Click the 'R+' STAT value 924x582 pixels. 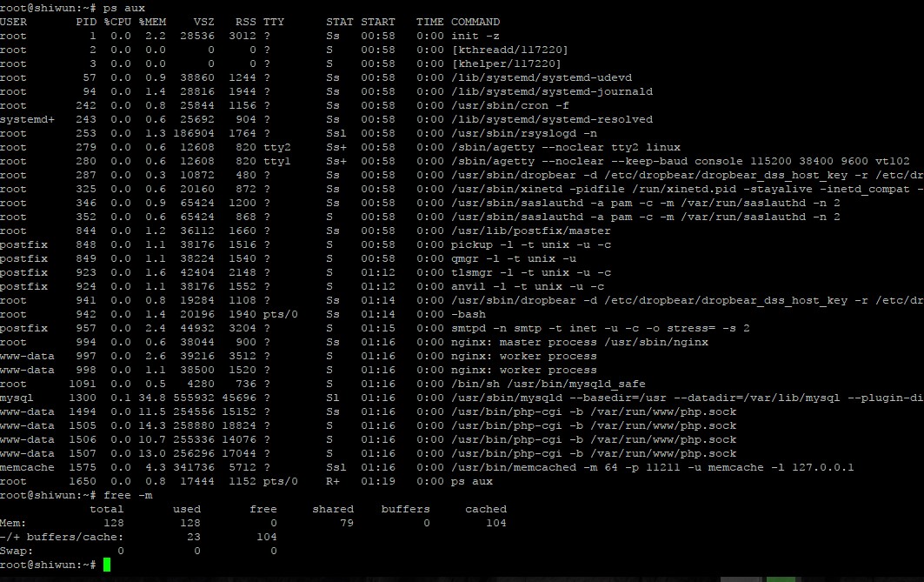333,481
